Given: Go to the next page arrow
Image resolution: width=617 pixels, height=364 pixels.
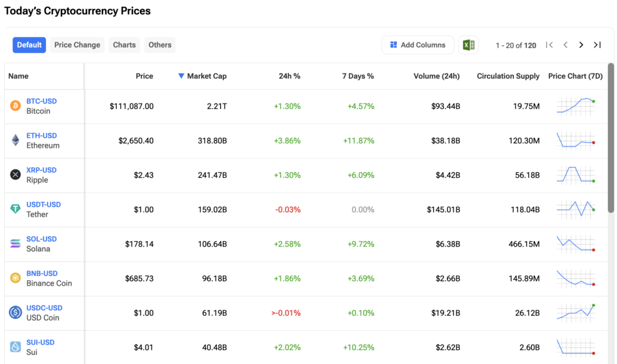Looking at the screenshot, I should [x=581, y=45].
